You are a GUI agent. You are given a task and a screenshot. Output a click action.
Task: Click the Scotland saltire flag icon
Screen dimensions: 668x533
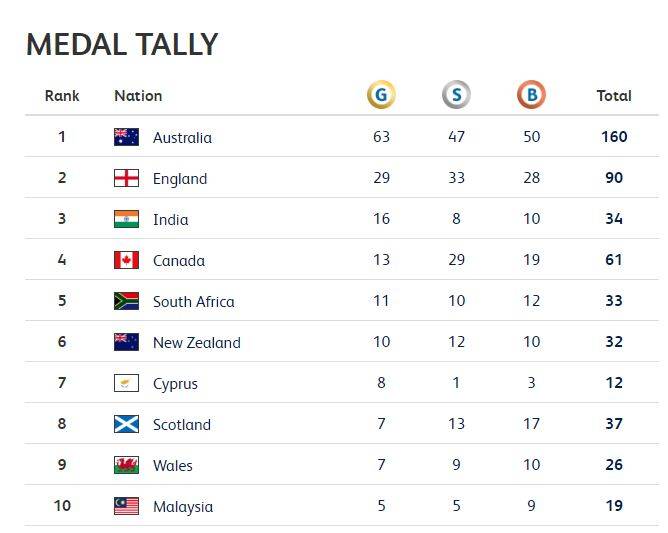tap(127, 424)
